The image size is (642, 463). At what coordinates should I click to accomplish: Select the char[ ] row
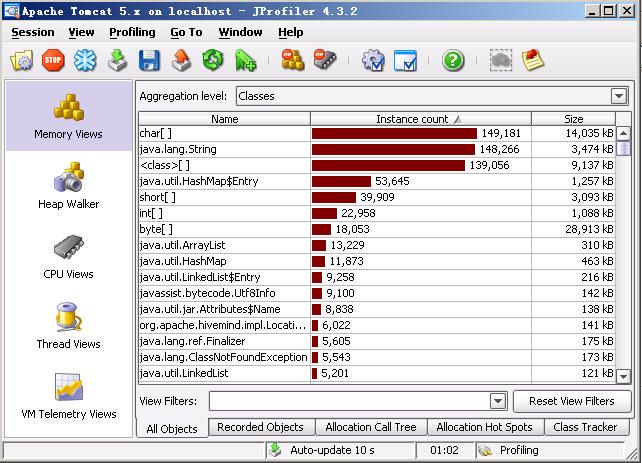[x=377, y=133]
